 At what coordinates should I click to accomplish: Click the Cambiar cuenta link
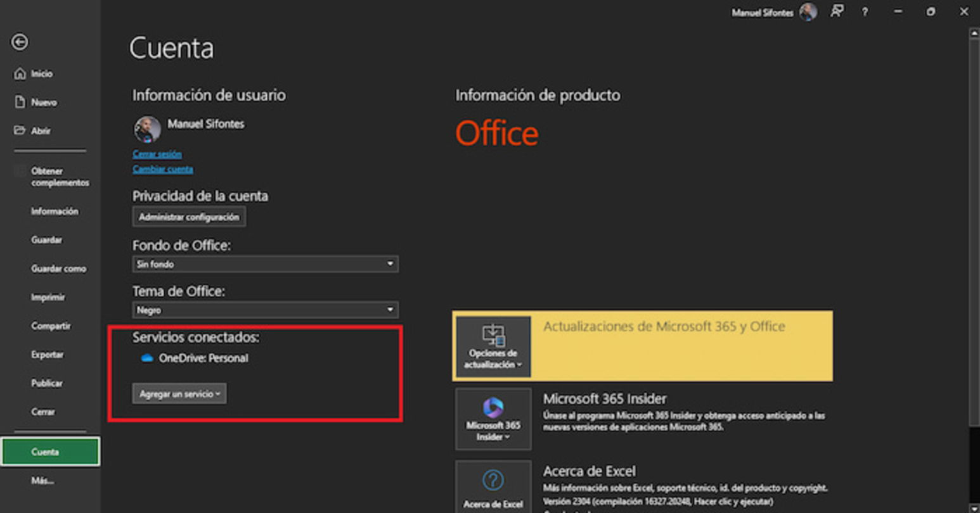coord(163,169)
